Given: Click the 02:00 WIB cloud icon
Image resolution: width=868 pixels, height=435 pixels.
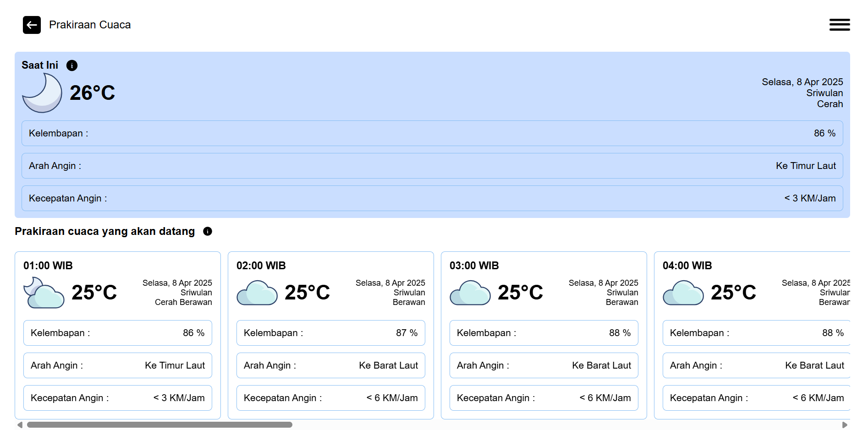Looking at the screenshot, I should (257, 293).
